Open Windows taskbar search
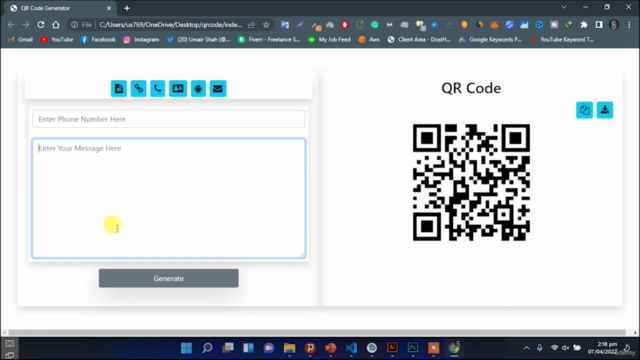The image size is (640, 360). pos(207,348)
